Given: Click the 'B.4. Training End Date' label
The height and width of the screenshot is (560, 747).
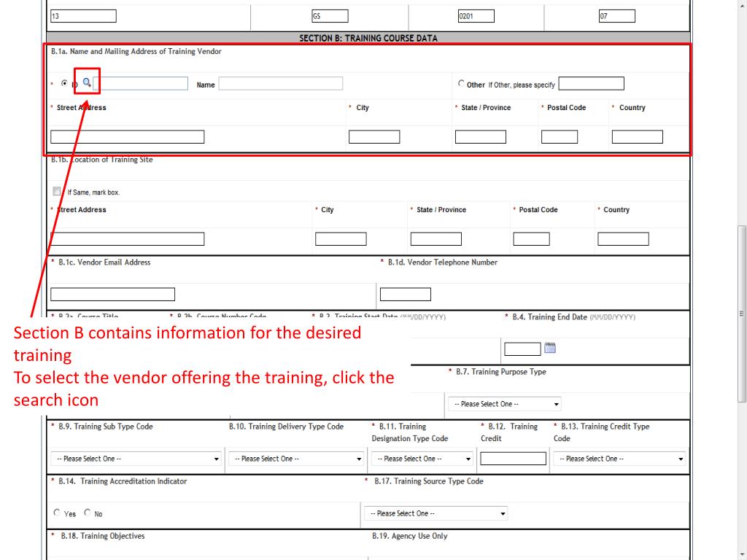Looking at the screenshot, I should 550,317.
